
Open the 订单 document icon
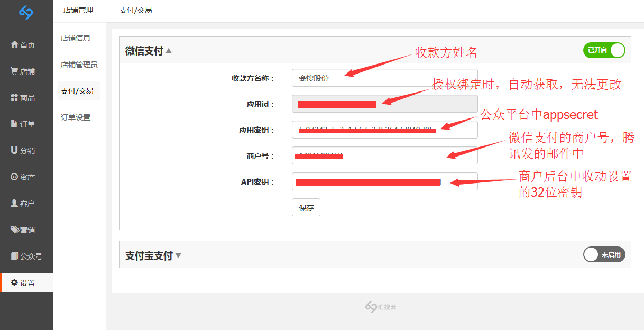14,124
